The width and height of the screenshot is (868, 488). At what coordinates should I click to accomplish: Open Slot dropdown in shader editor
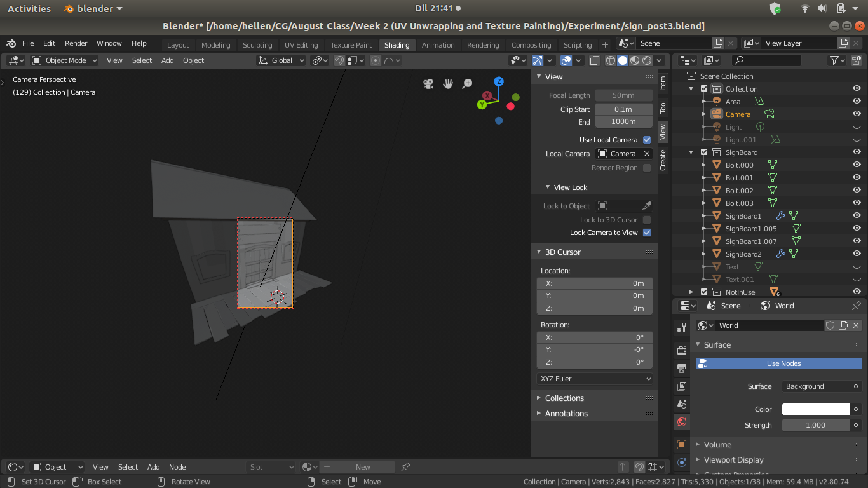271,467
